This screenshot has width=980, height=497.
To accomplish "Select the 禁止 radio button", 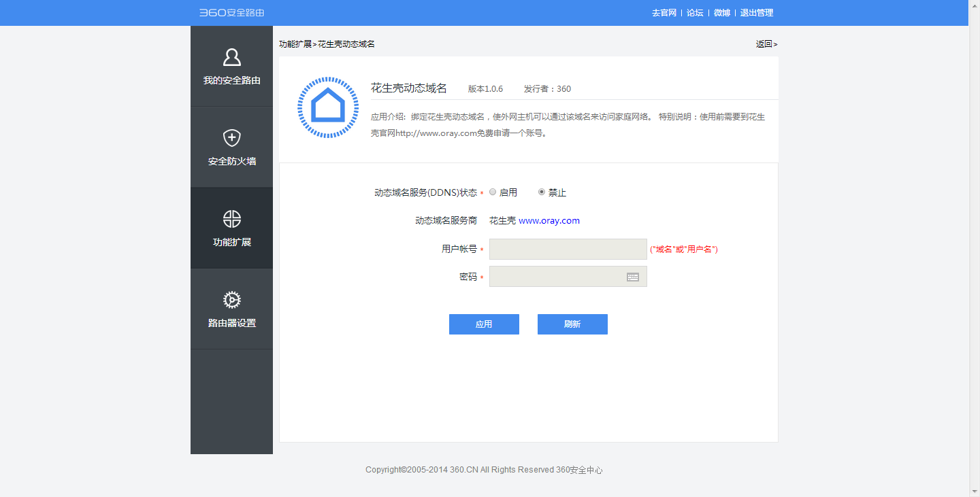I will point(542,192).
